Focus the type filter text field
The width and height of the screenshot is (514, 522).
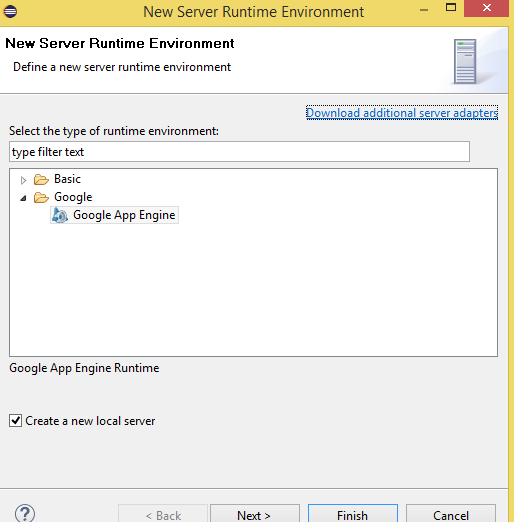pyautogui.click(x=239, y=152)
